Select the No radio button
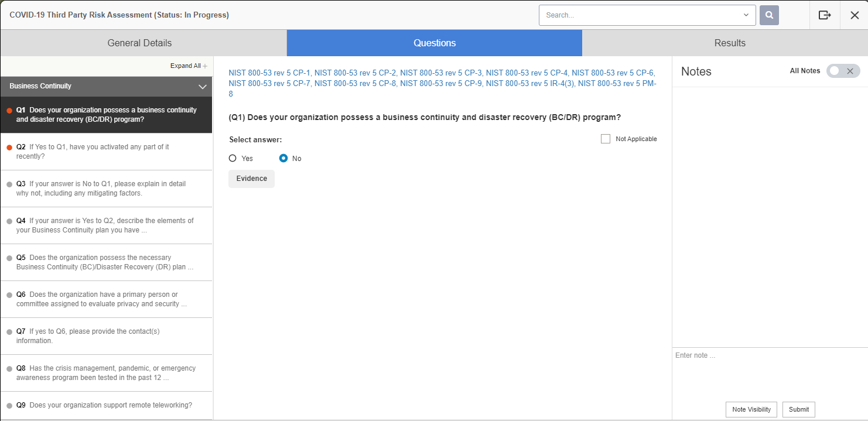The width and height of the screenshot is (868, 421). (283, 159)
